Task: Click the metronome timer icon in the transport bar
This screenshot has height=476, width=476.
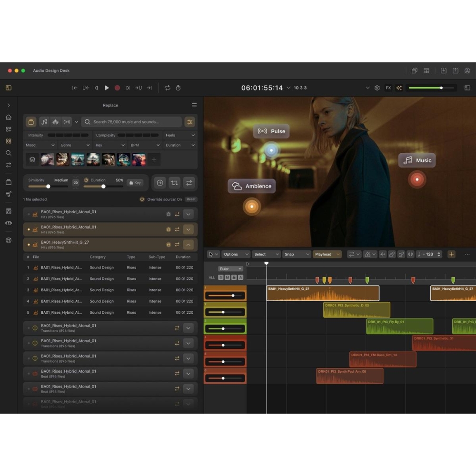Action: (178, 88)
